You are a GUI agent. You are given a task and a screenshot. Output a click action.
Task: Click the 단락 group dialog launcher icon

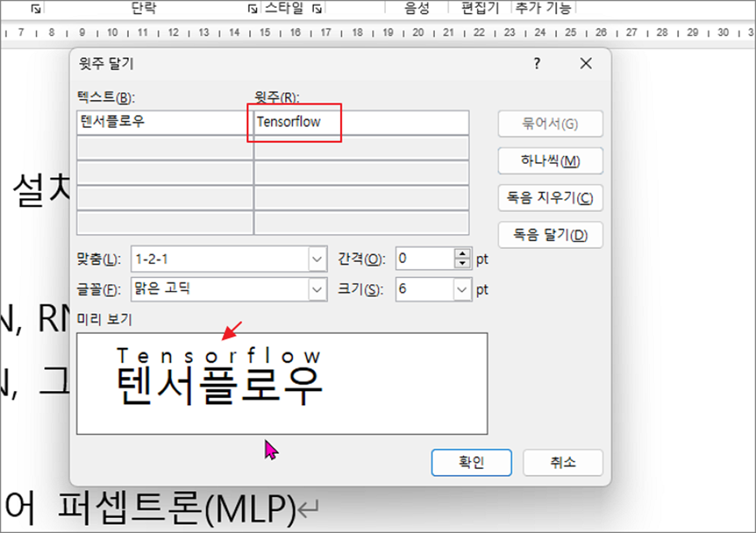click(252, 8)
